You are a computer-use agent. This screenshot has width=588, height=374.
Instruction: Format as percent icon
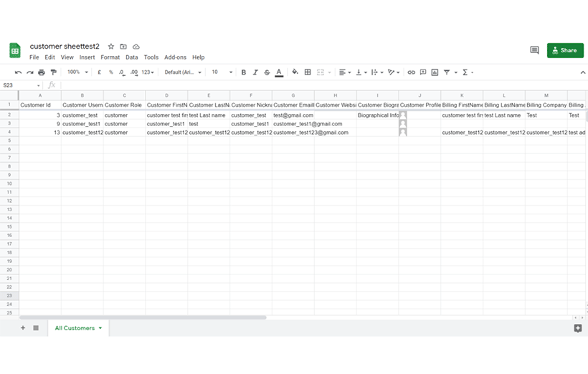pyautogui.click(x=111, y=72)
